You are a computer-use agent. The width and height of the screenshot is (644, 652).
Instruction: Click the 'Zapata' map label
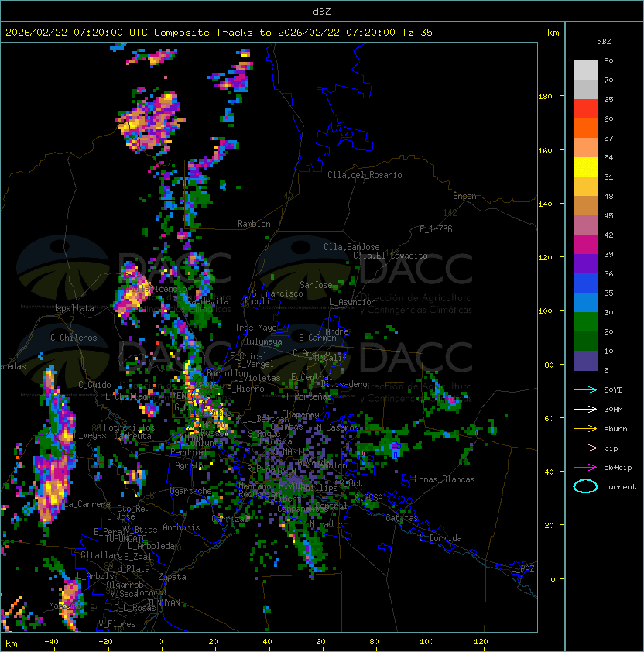[x=172, y=577]
